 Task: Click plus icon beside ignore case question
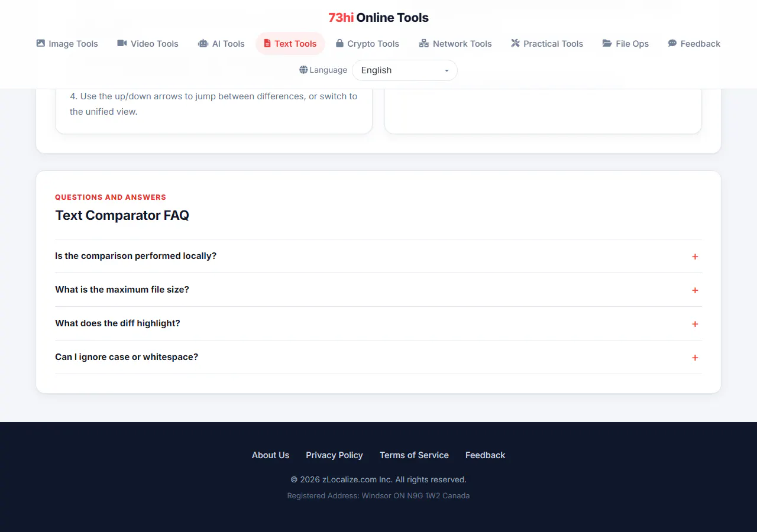point(695,358)
